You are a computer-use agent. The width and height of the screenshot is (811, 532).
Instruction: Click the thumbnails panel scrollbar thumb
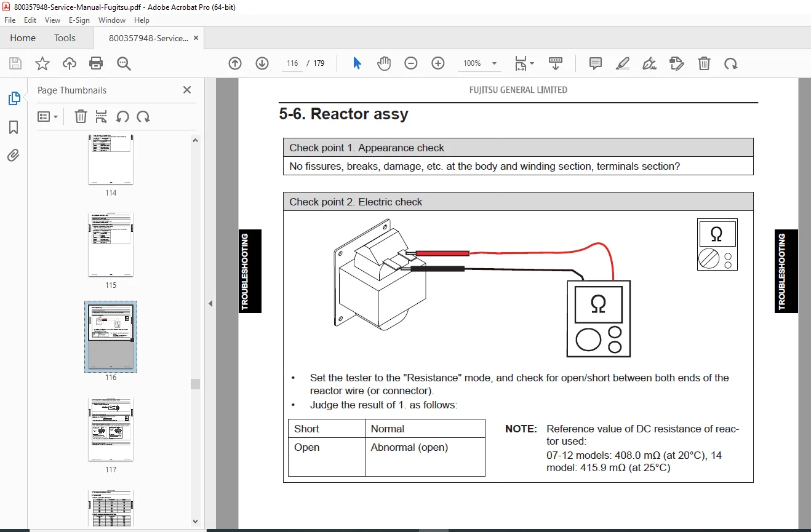(x=196, y=384)
